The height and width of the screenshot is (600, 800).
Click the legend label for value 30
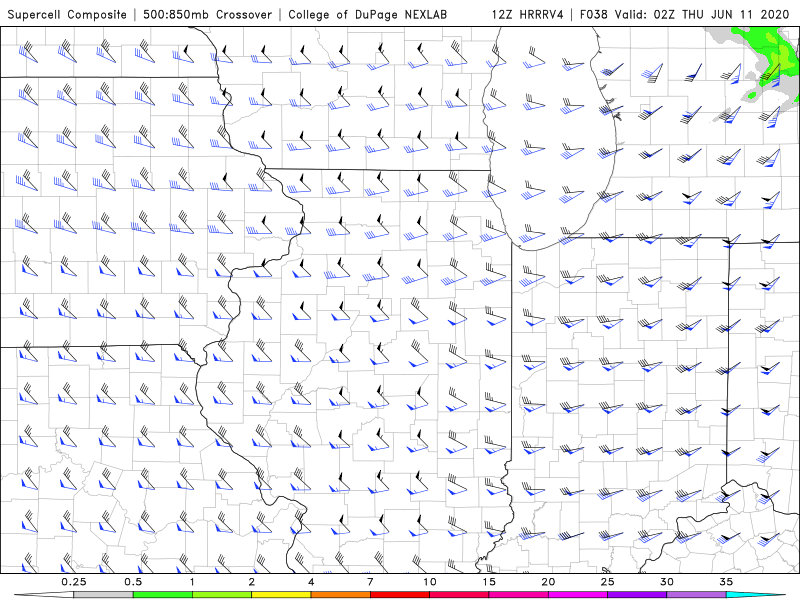[x=667, y=582]
